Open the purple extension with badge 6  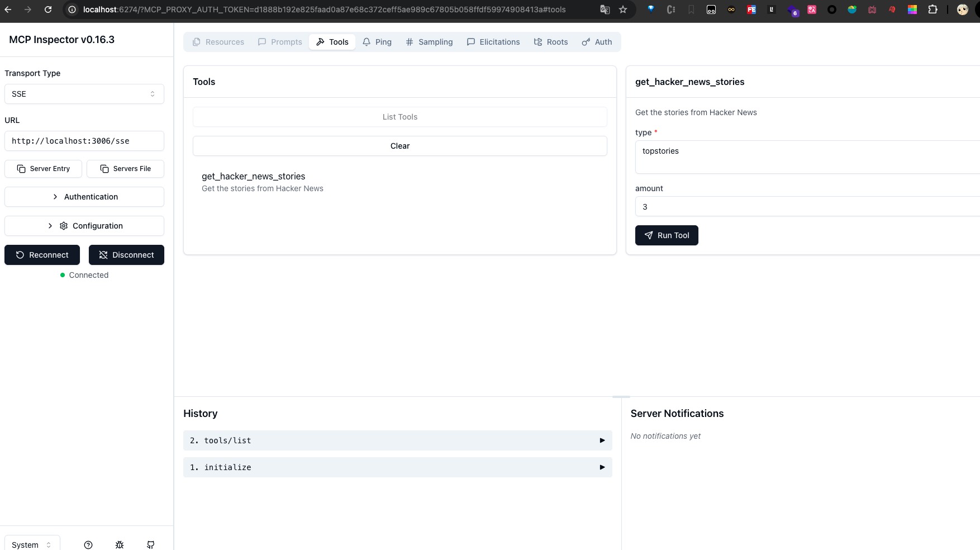[x=792, y=10]
